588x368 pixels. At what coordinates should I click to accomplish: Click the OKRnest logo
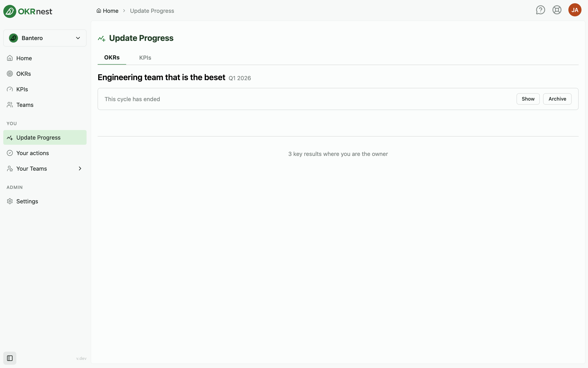point(28,11)
